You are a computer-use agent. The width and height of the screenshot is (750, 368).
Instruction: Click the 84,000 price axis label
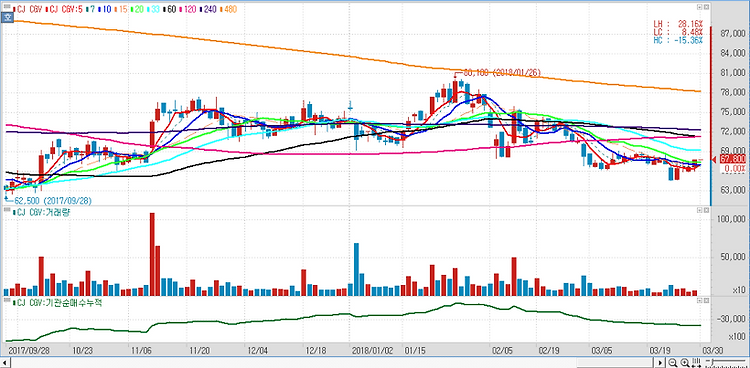point(732,53)
